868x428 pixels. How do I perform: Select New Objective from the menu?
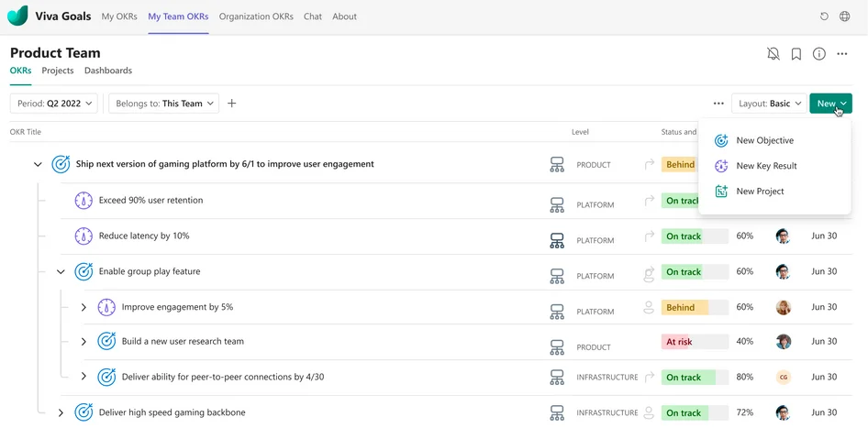764,141
